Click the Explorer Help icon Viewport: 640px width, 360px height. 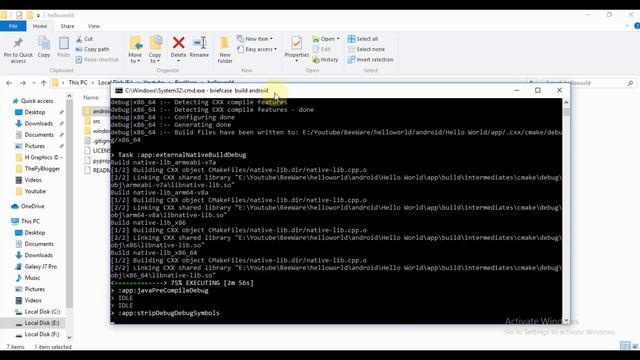[x=637, y=26]
